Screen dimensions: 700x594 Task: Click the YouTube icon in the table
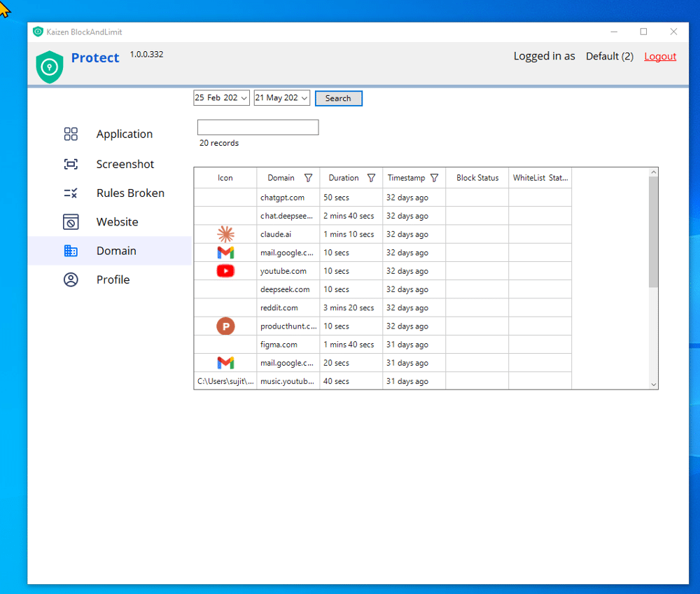click(225, 271)
